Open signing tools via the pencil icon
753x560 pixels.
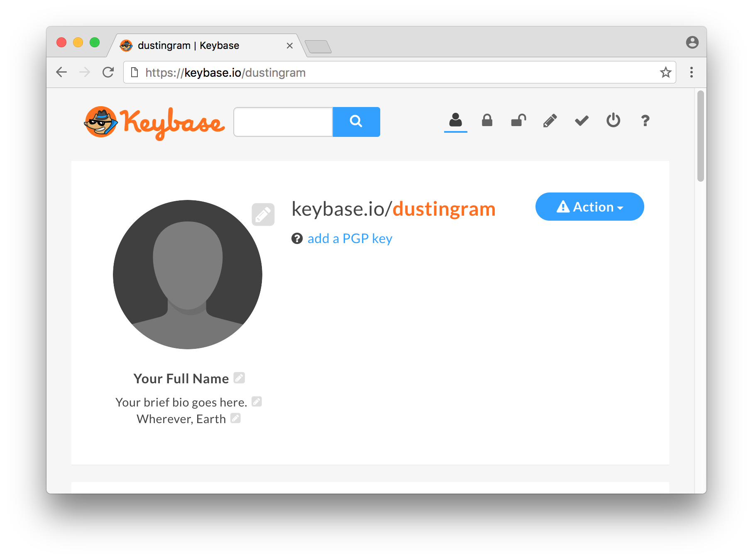pos(550,121)
